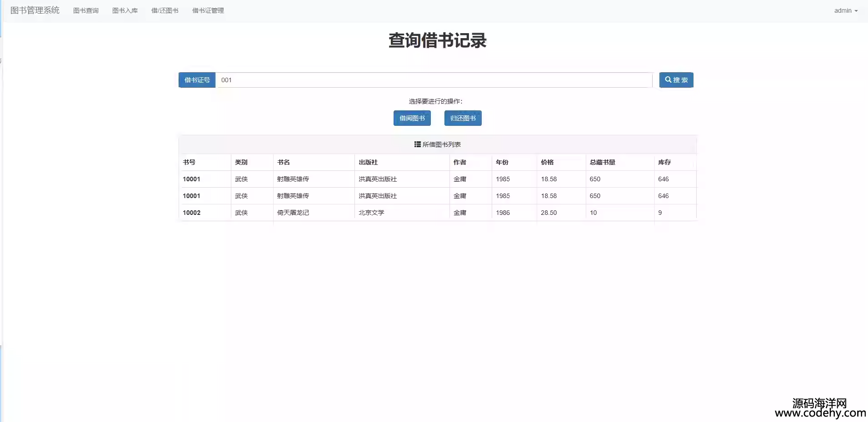The image size is (868, 422).
Task: Click the 总藏书量 column header
Action: pyautogui.click(x=602, y=162)
